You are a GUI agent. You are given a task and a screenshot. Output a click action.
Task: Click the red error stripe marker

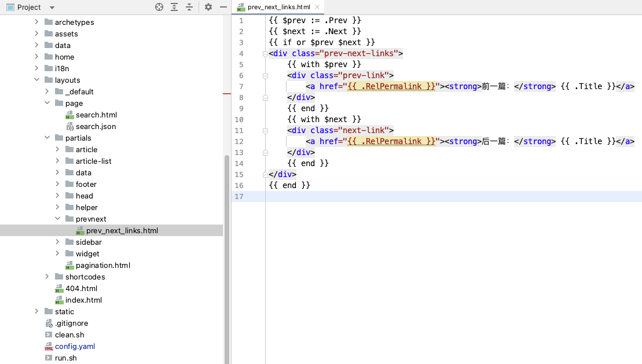coord(228,94)
